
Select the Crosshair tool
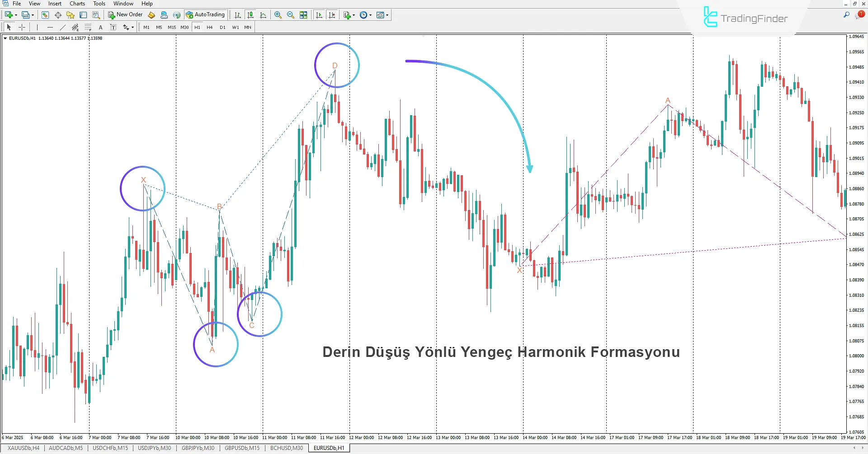22,27
